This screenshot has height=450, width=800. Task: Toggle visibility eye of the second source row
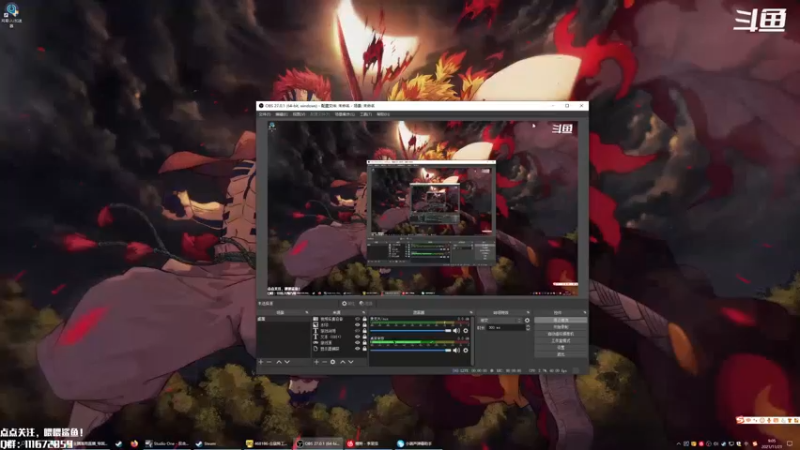coord(357,325)
